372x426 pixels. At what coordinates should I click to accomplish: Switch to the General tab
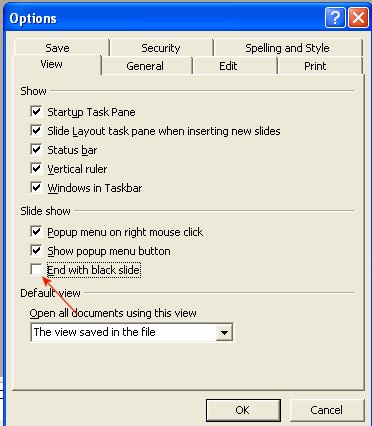[145, 66]
